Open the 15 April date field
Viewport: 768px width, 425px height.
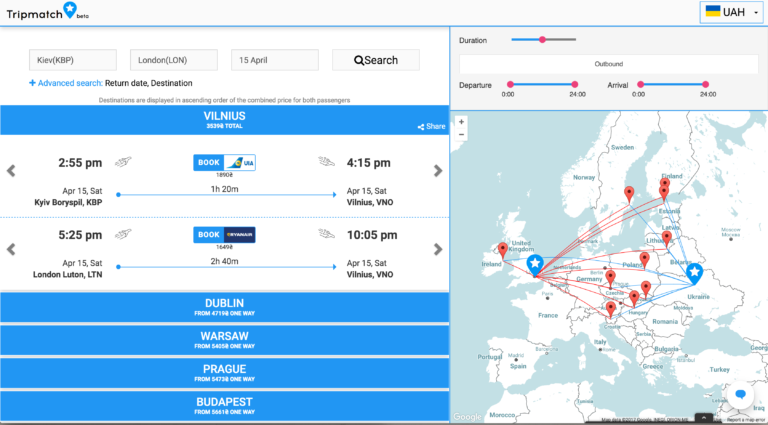(x=275, y=60)
